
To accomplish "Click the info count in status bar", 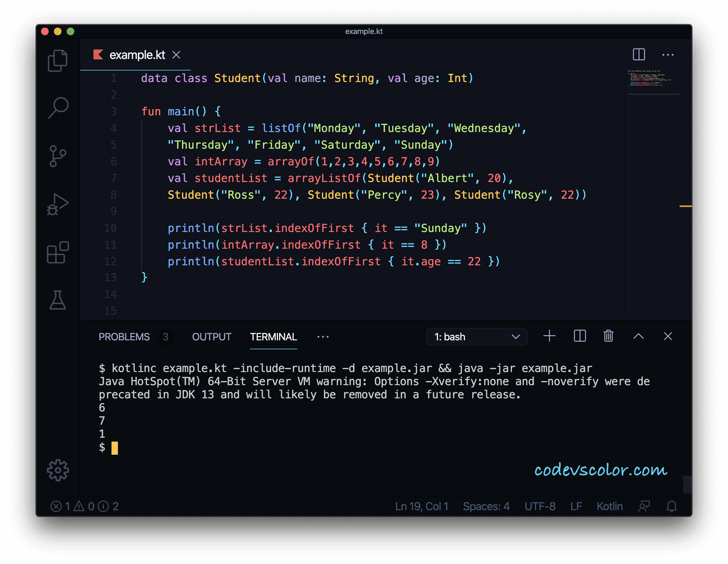I will pos(108,506).
